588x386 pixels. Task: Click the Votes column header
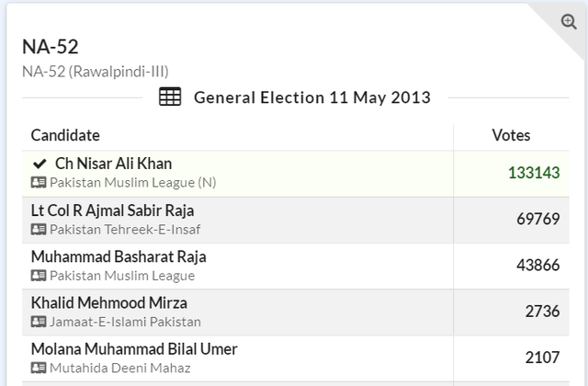point(511,135)
